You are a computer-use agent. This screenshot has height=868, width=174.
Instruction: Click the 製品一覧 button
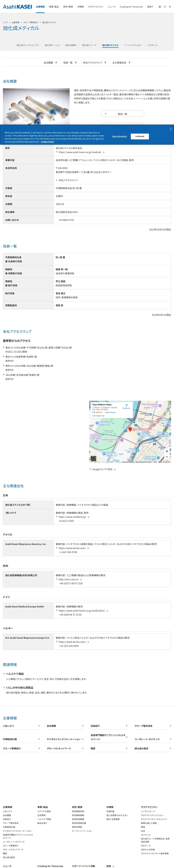[x=122, y=114]
